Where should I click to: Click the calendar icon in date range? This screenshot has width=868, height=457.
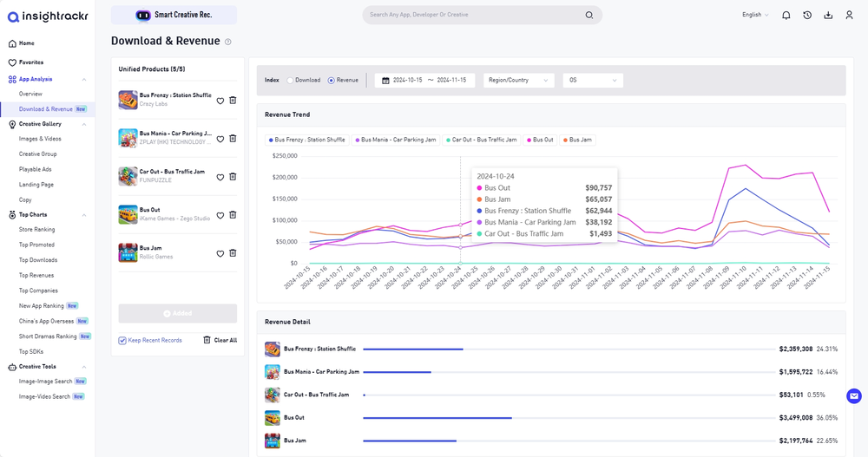(x=386, y=81)
